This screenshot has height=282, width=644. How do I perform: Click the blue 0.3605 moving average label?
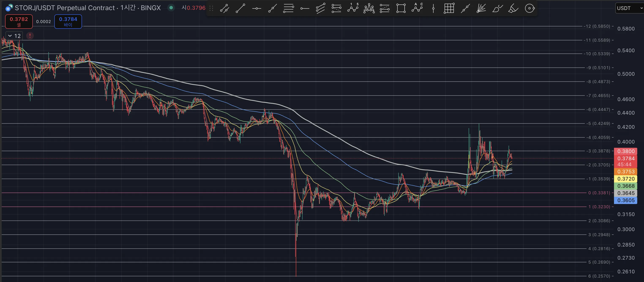click(x=625, y=200)
